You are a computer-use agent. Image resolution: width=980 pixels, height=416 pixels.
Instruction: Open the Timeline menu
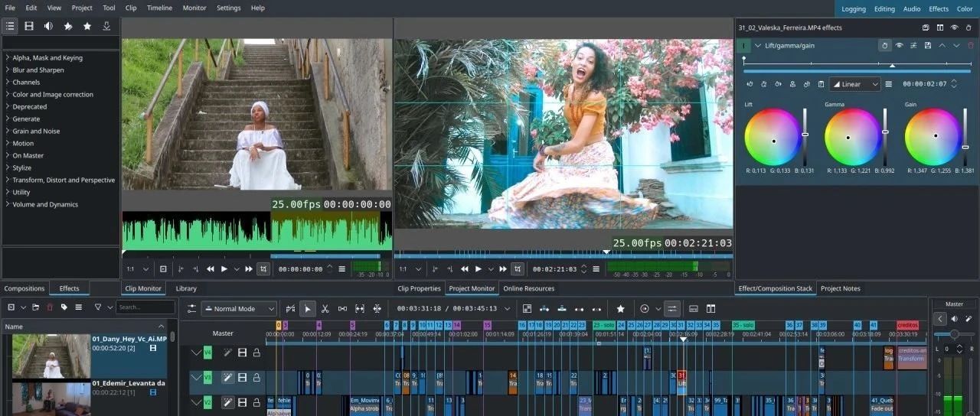coord(159,8)
